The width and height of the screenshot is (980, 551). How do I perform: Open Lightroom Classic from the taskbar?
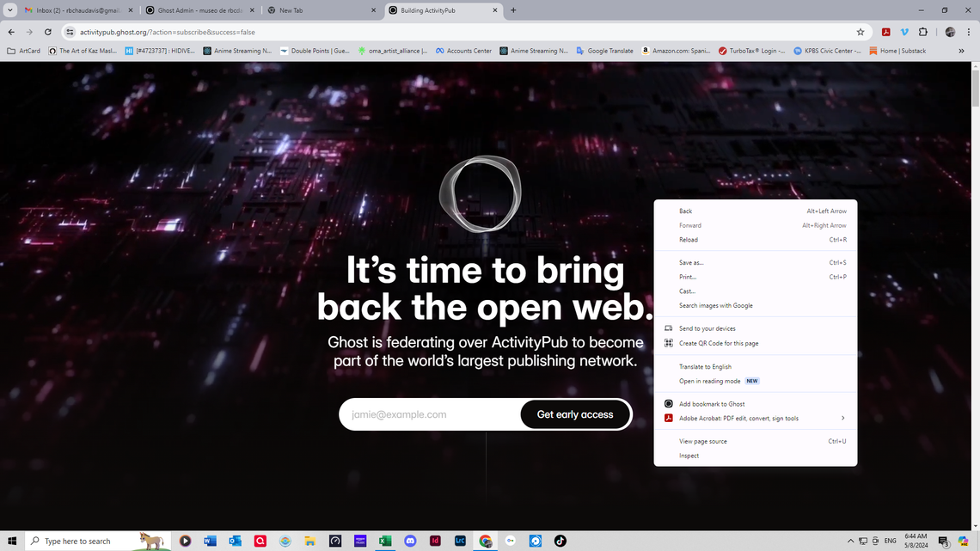(x=460, y=541)
